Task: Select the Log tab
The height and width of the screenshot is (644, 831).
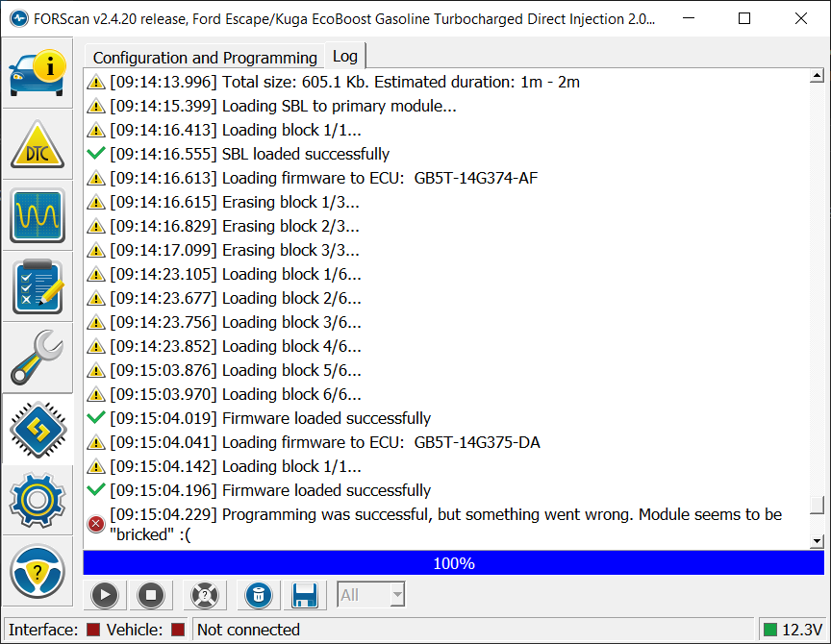Action: [344, 57]
